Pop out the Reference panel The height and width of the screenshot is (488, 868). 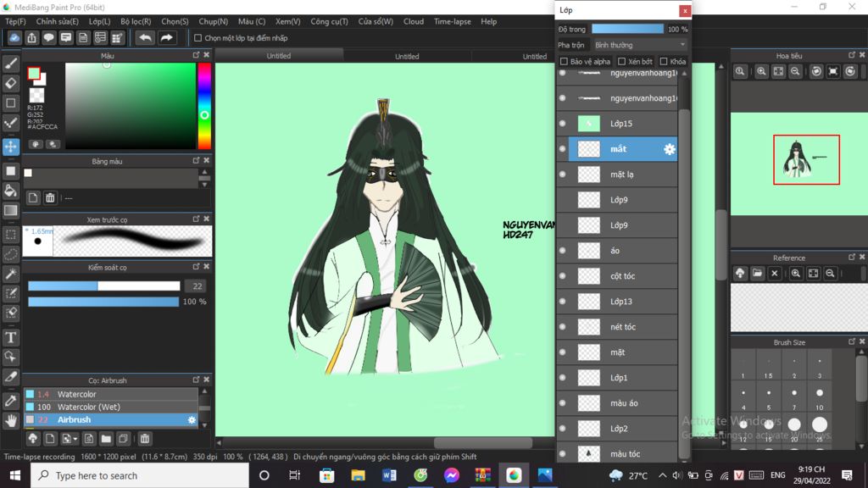click(x=851, y=257)
